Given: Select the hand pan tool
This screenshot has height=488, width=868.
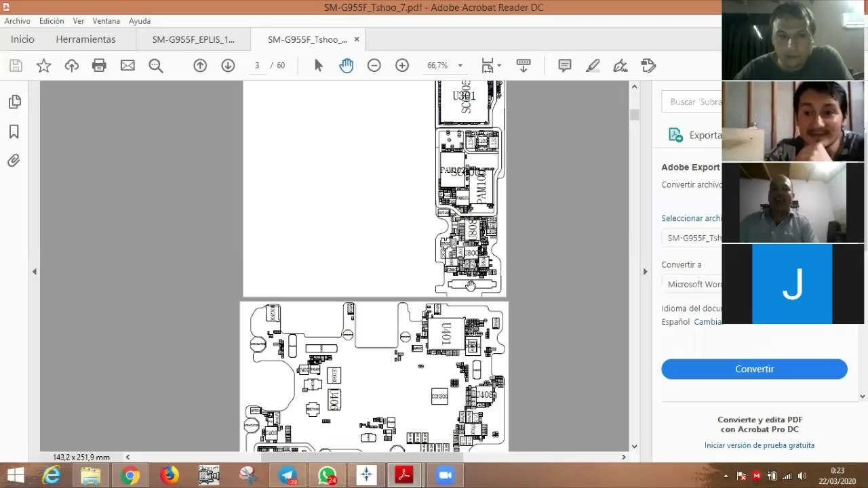Looking at the screenshot, I should pyautogui.click(x=347, y=66).
